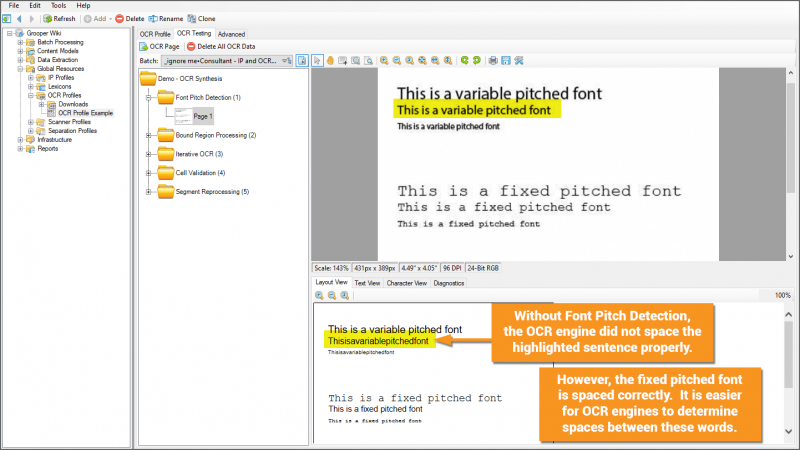
Task: Rotate the image left
Action: pos(464,61)
